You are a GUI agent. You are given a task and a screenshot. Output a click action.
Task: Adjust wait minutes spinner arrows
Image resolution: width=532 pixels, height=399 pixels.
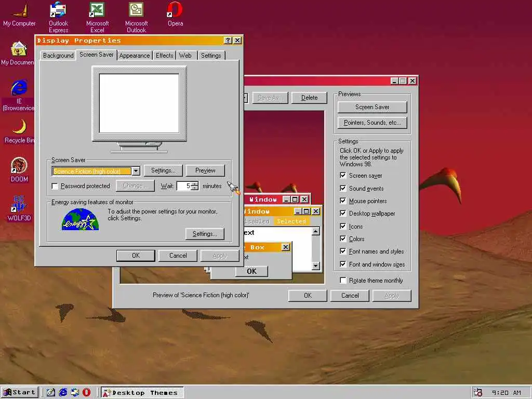tap(195, 186)
